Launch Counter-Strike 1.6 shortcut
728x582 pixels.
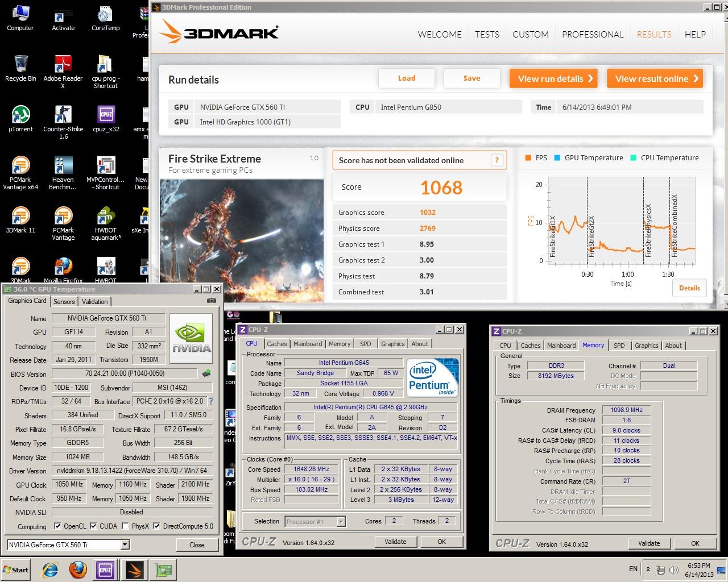63,122
